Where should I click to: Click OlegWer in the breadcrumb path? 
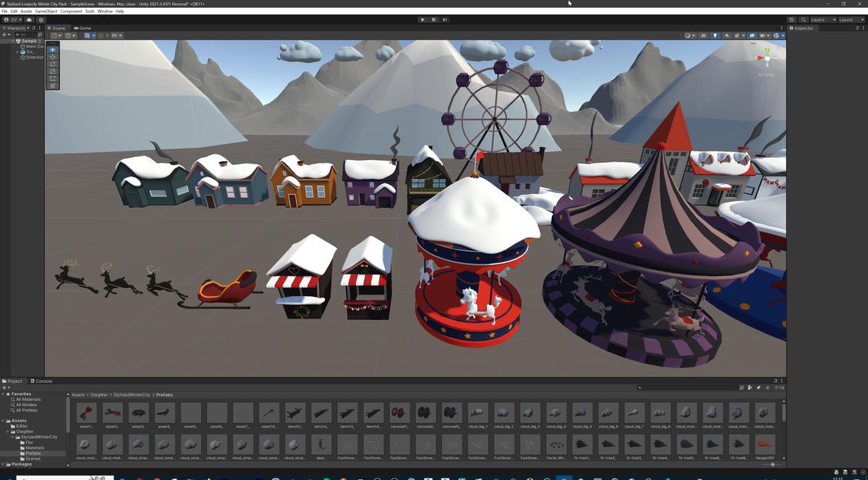click(98, 395)
